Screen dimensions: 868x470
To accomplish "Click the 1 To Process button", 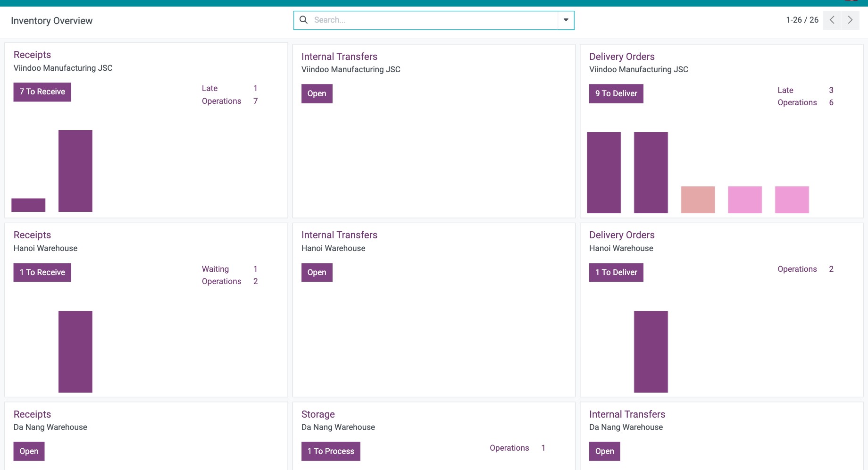I will pos(331,451).
